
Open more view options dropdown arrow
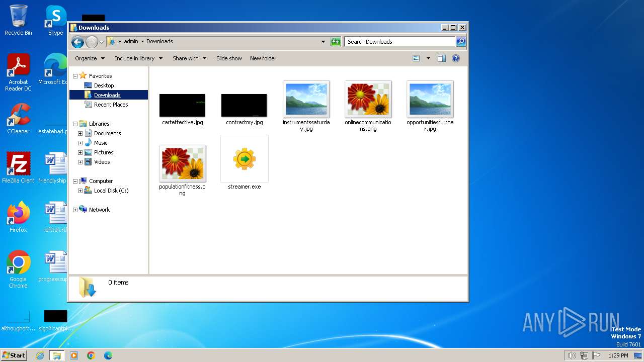click(x=428, y=58)
